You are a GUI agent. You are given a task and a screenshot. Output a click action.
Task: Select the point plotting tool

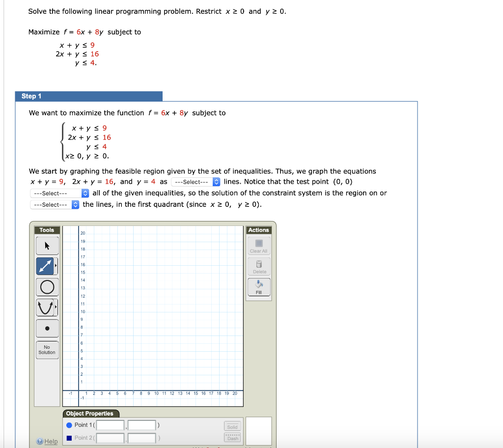tap(47, 328)
